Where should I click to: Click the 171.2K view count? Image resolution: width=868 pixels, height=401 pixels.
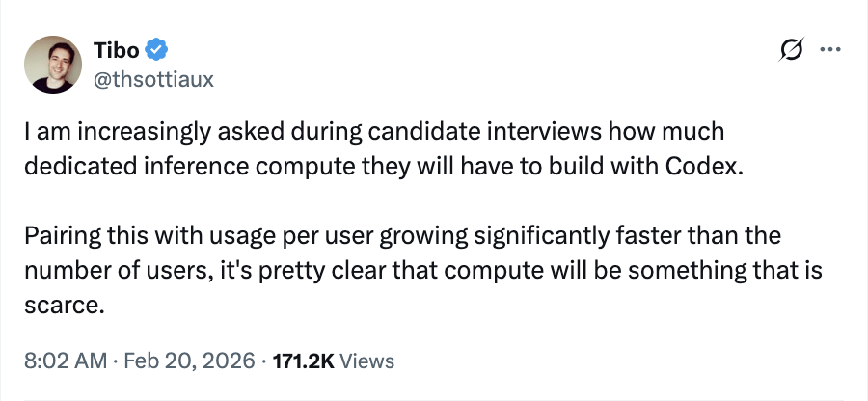tap(304, 361)
